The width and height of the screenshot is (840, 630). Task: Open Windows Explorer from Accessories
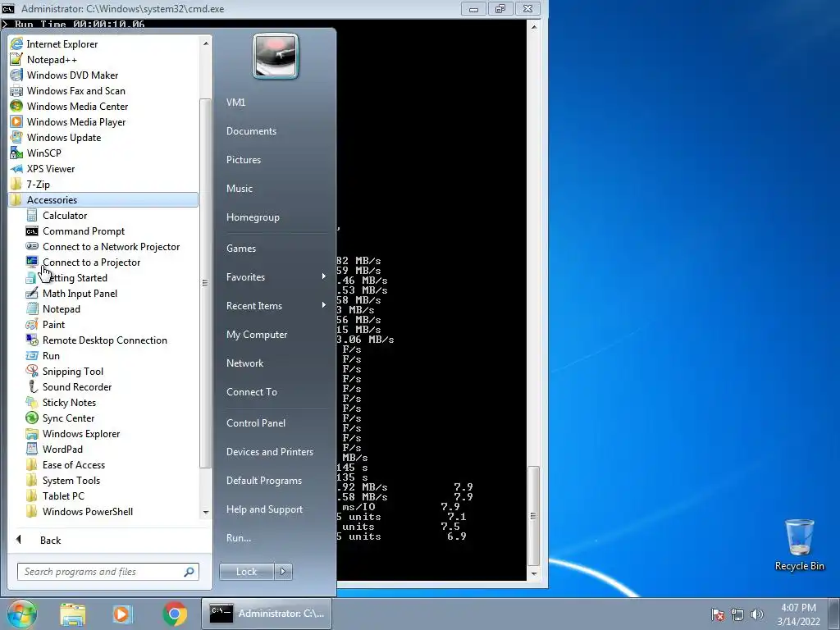(x=81, y=433)
